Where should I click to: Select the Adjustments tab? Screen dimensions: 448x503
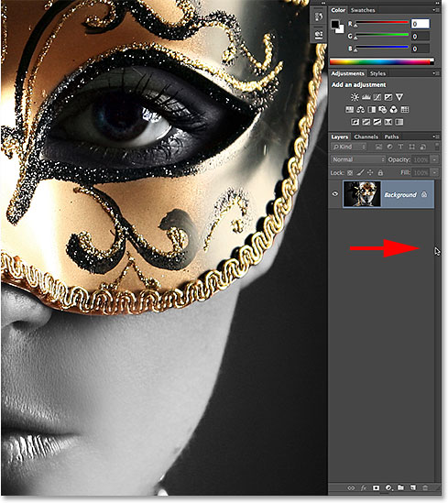point(347,73)
